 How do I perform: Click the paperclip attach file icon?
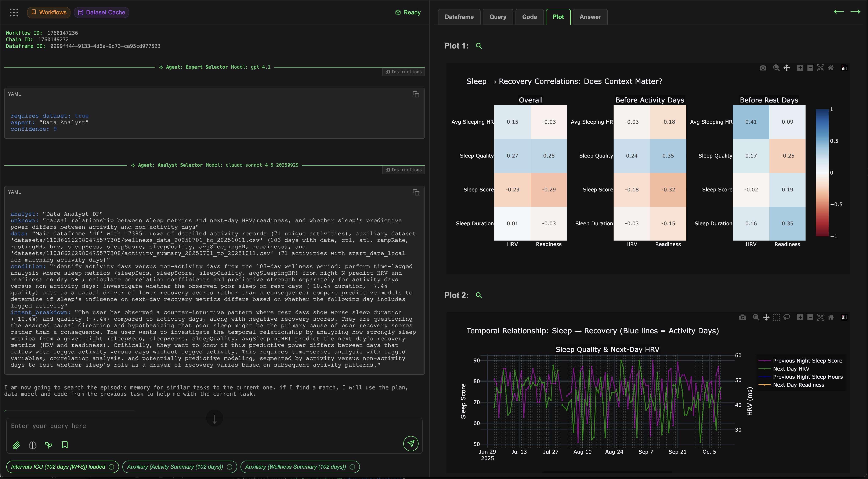coord(16,445)
